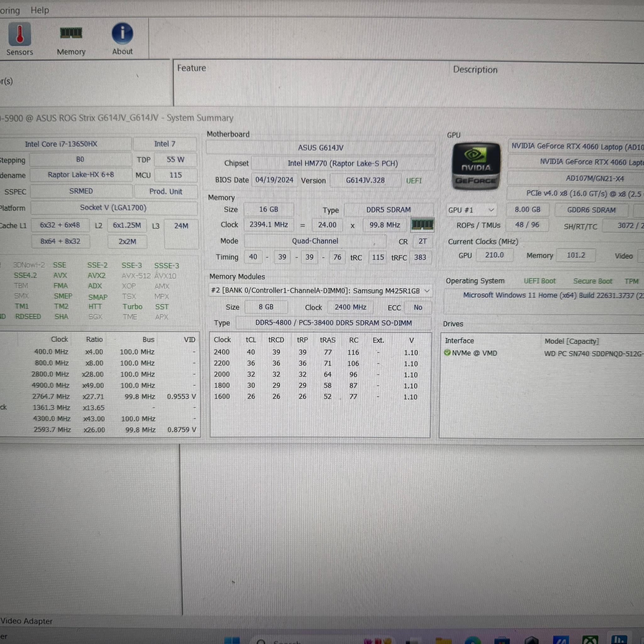Click the GPU memory 8.00 GB field

tap(527, 210)
